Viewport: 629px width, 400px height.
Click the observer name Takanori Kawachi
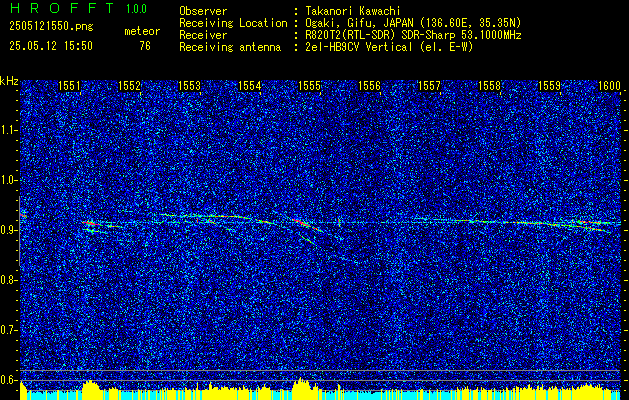click(x=351, y=11)
